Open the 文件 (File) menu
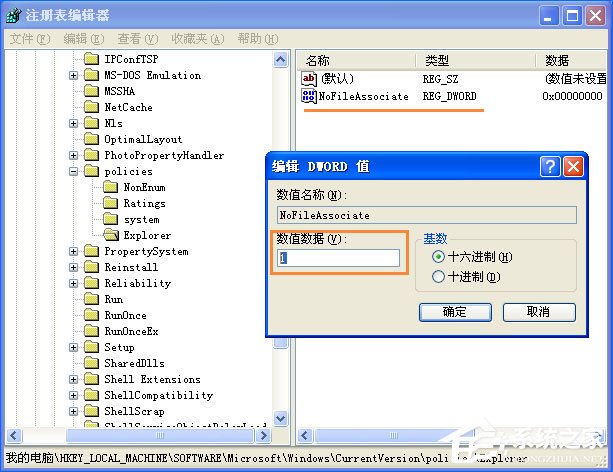Viewport: 613px width, 472px height. click(x=30, y=39)
